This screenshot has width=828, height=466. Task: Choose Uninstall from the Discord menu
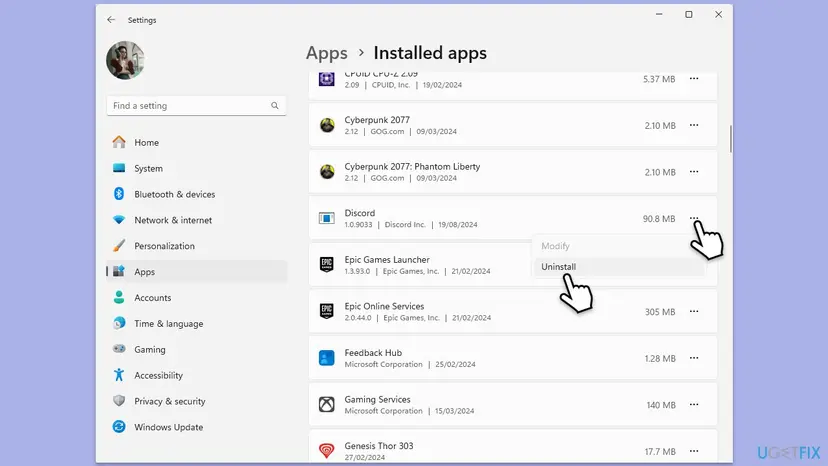pos(619,267)
